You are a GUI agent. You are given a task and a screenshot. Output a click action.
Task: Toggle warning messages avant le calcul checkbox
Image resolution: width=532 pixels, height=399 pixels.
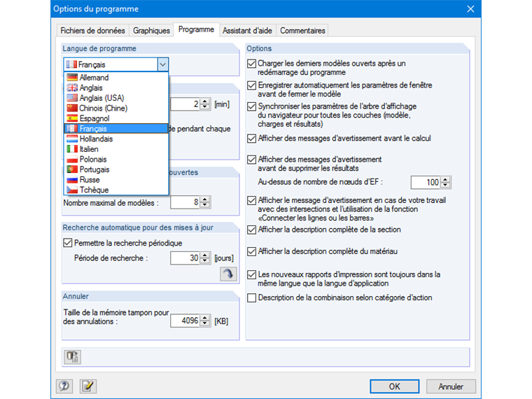click(251, 139)
